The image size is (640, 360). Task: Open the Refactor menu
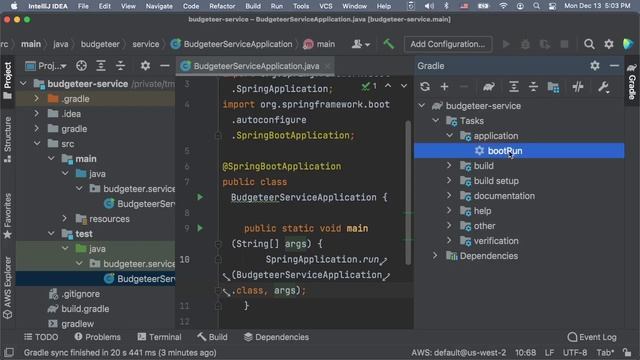click(222, 6)
